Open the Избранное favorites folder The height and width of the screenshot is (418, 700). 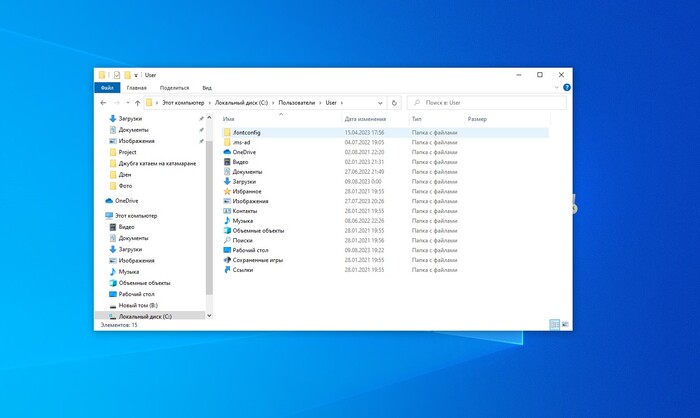(247, 191)
